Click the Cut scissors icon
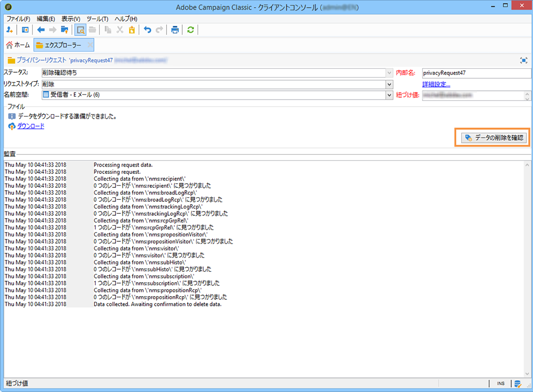This screenshot has height=392, width=533. (120, 30)
